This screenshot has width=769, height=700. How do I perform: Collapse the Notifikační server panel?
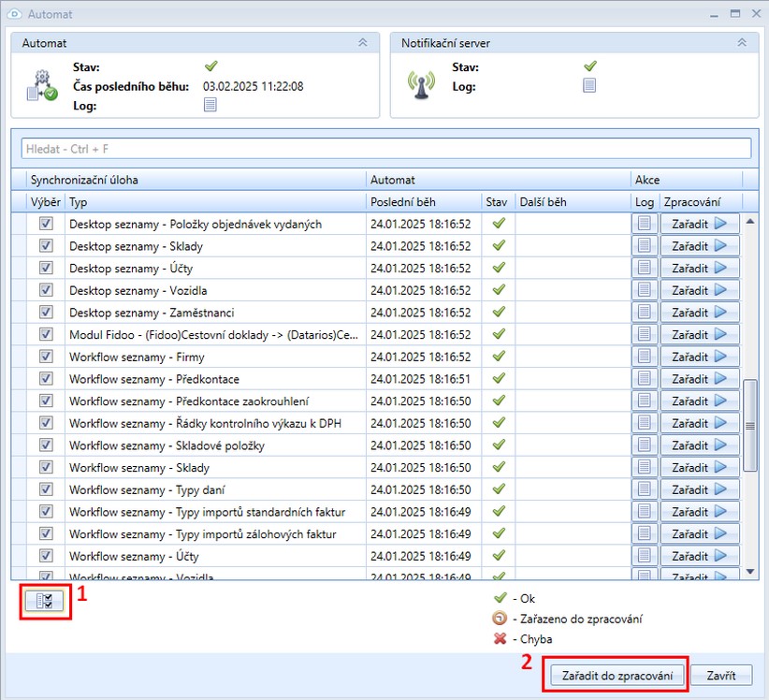742,43
